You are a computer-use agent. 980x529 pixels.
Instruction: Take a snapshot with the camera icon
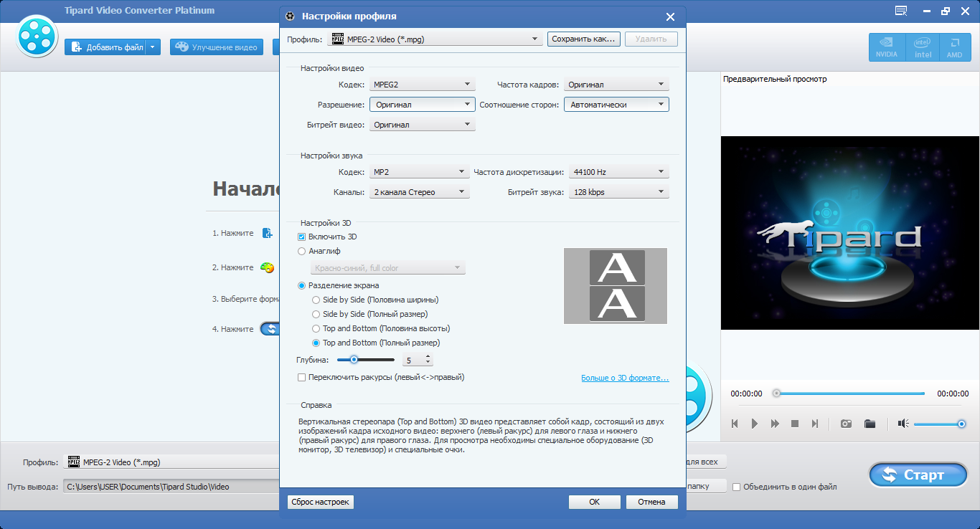[847, 424]
